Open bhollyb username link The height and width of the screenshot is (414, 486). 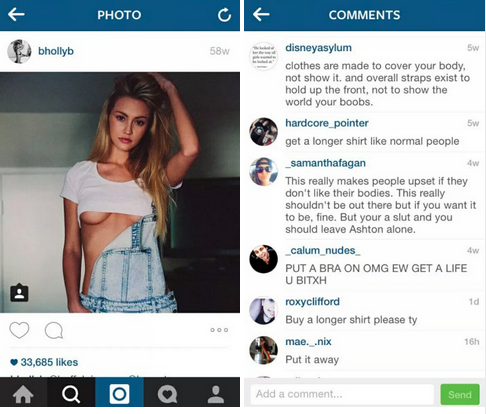(56, 51)
